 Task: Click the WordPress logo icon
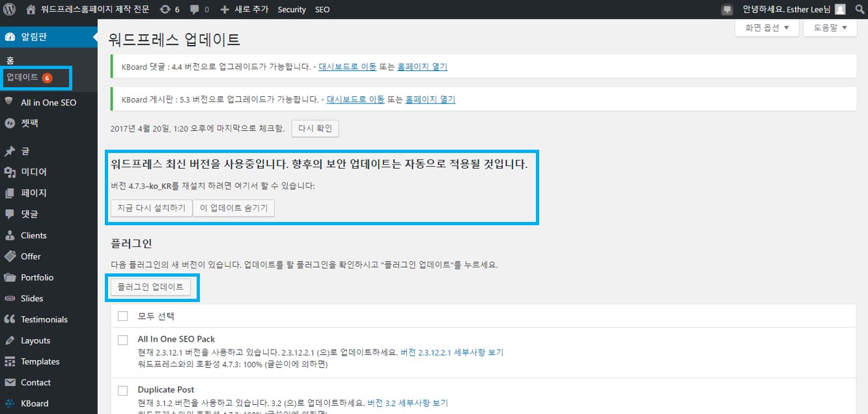tap(10, 10)
